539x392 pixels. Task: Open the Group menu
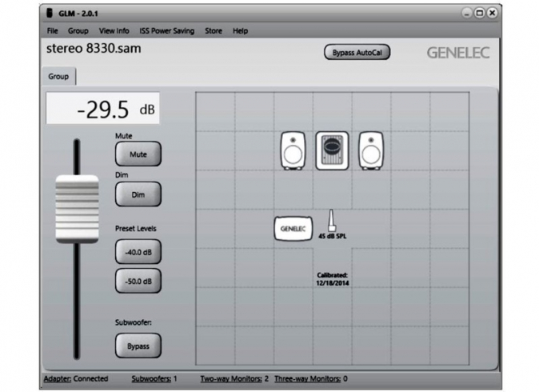[78, 30]
